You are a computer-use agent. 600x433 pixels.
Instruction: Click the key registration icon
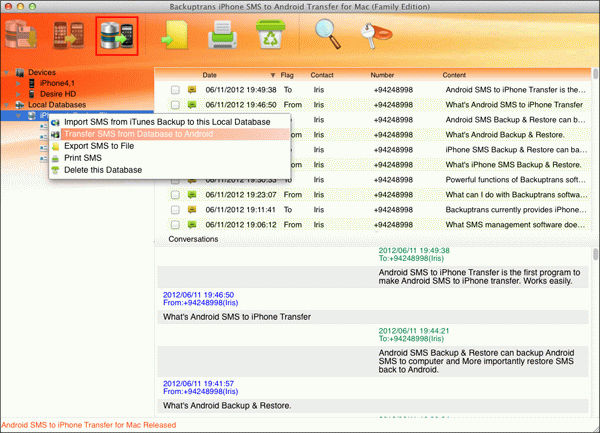[376, 36]
